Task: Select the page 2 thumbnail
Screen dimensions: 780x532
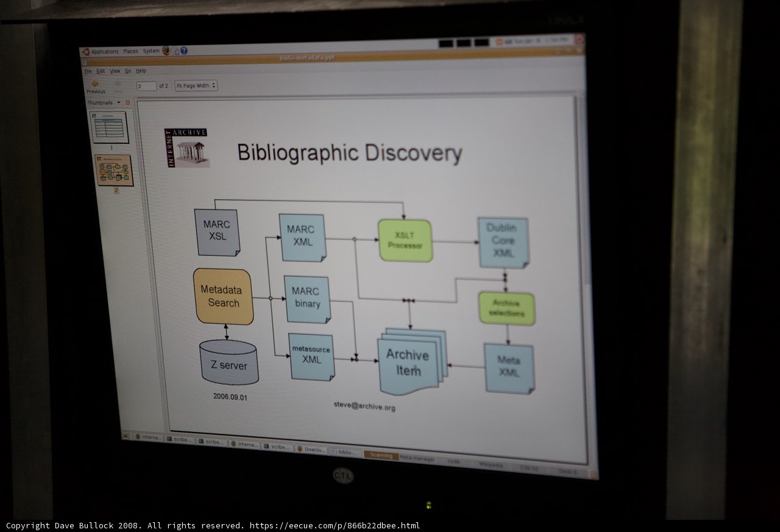Action: point(115,170)
